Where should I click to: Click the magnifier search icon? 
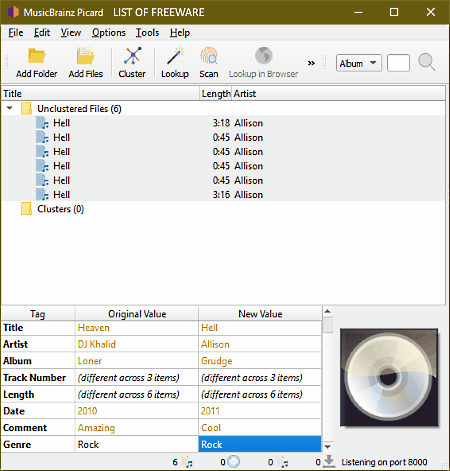pyautogui.click(x=427, y=62)
